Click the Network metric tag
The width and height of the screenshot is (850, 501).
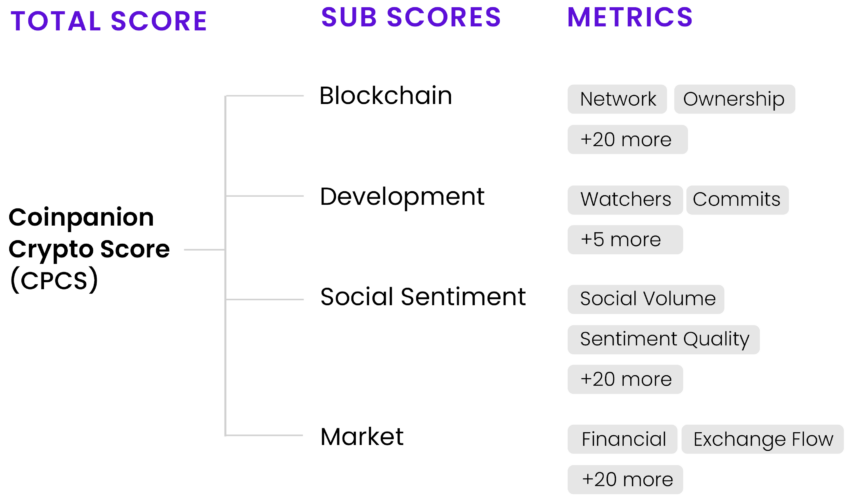pos(617,99)
